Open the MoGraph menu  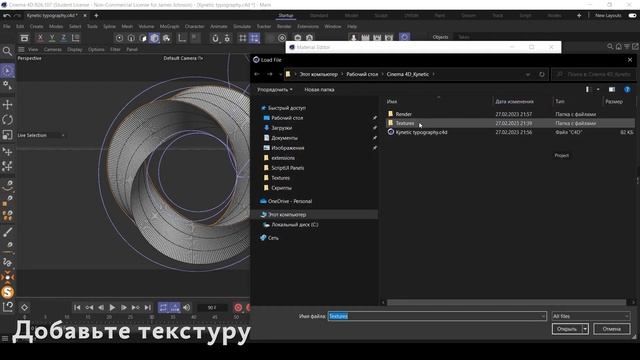(x=169, y=26)
